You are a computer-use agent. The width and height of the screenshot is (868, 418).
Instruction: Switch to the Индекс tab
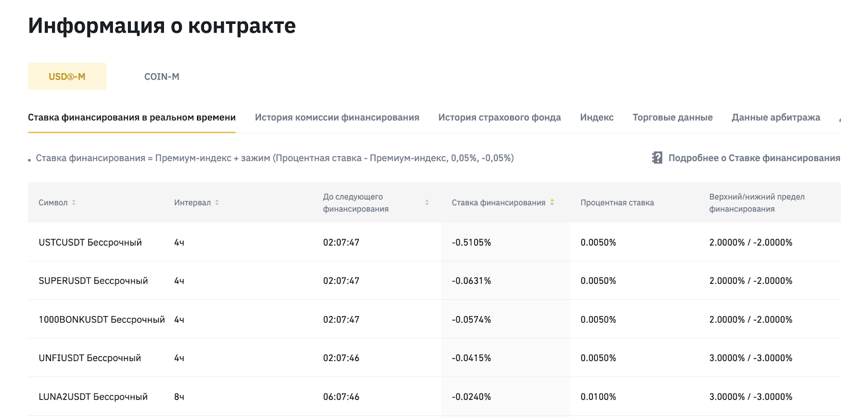597,117
